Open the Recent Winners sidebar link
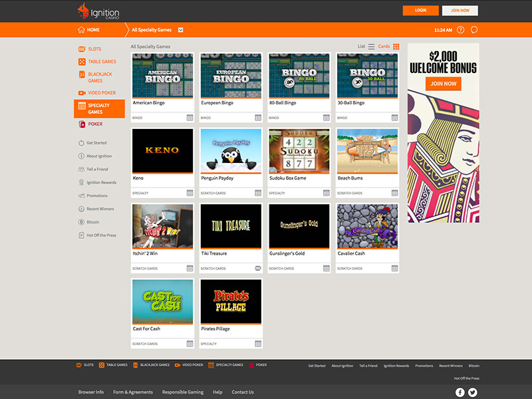Viewport: 532px width, 399px height. [96, 209]
